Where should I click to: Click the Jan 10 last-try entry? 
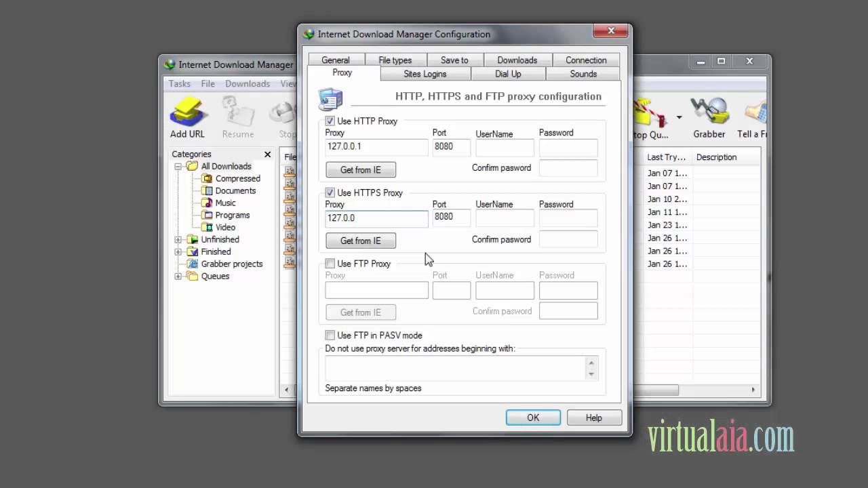[667, 199]
